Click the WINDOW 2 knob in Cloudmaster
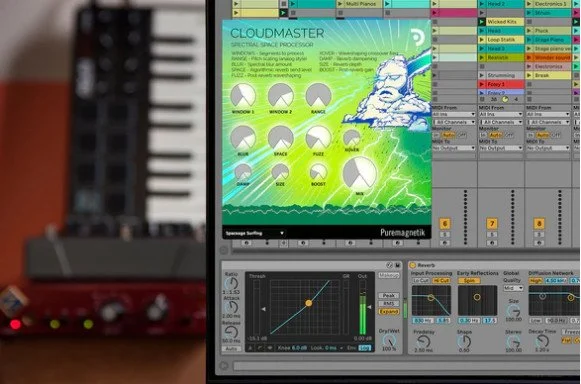The image size is (581, 384). [x=281, y=96]
